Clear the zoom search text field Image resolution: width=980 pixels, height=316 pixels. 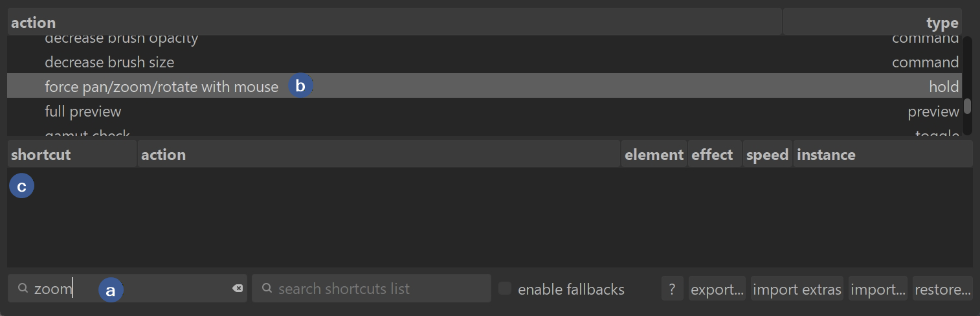[238, 289]
